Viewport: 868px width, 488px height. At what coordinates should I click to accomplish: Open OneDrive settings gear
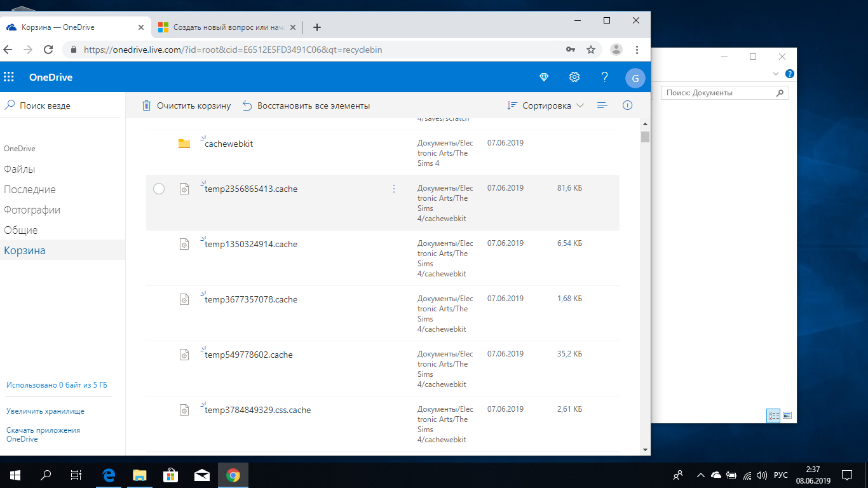click(x=574, y=78)
